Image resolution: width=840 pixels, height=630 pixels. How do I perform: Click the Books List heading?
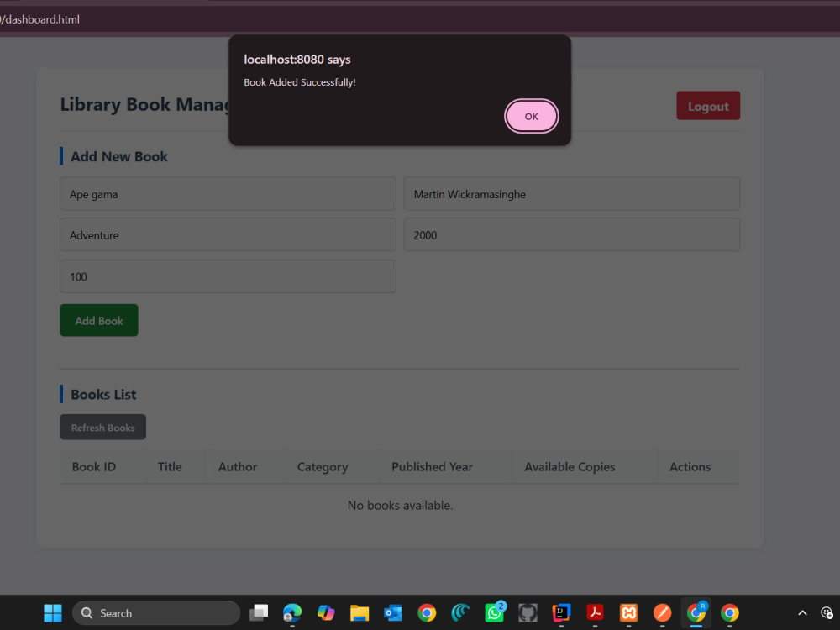(x=103, y=394)
